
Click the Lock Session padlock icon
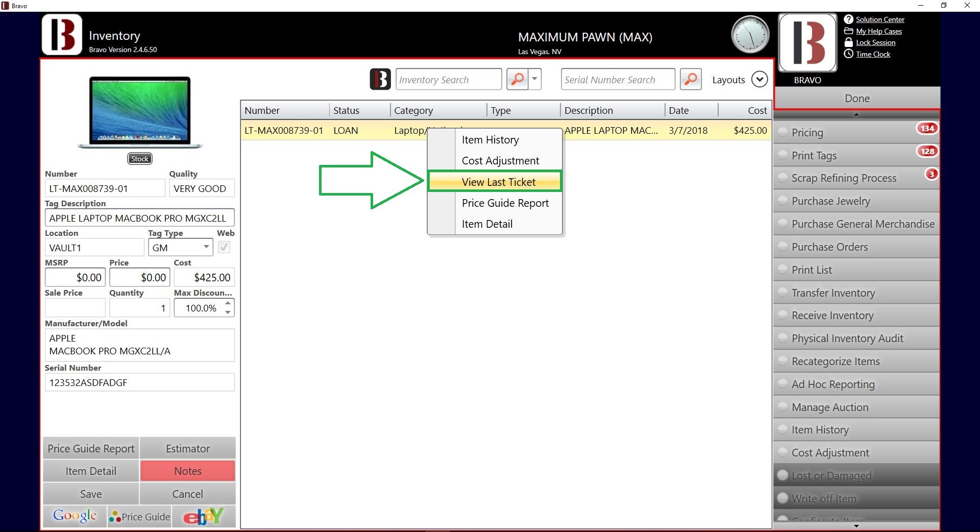coord(848,42)
